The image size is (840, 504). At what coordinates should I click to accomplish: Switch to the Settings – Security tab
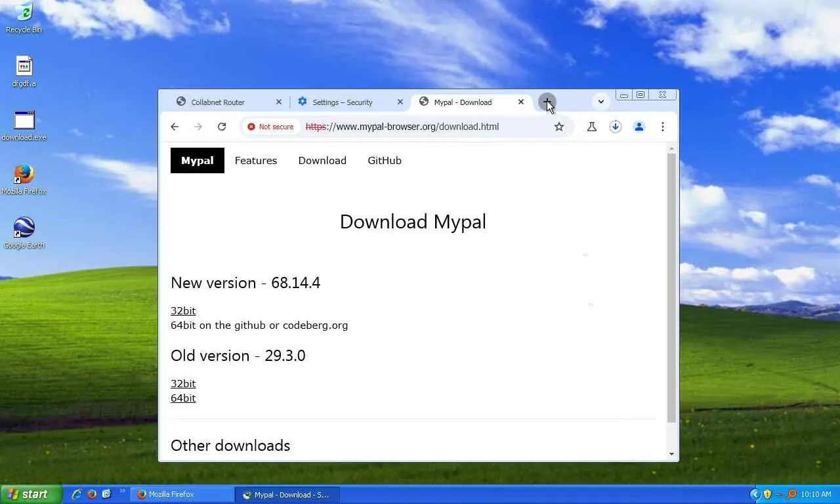coord(349,102)
